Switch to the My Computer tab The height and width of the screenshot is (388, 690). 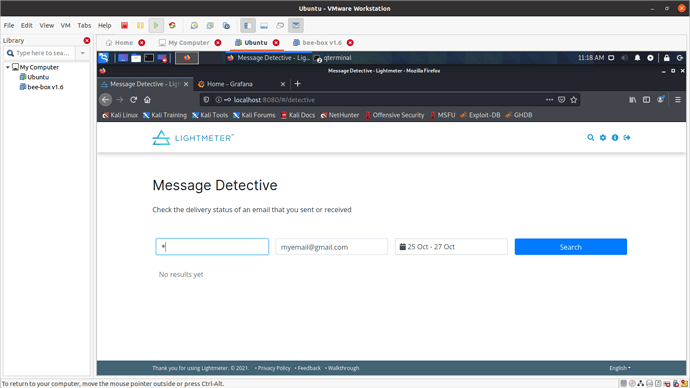tap(184, 43)
